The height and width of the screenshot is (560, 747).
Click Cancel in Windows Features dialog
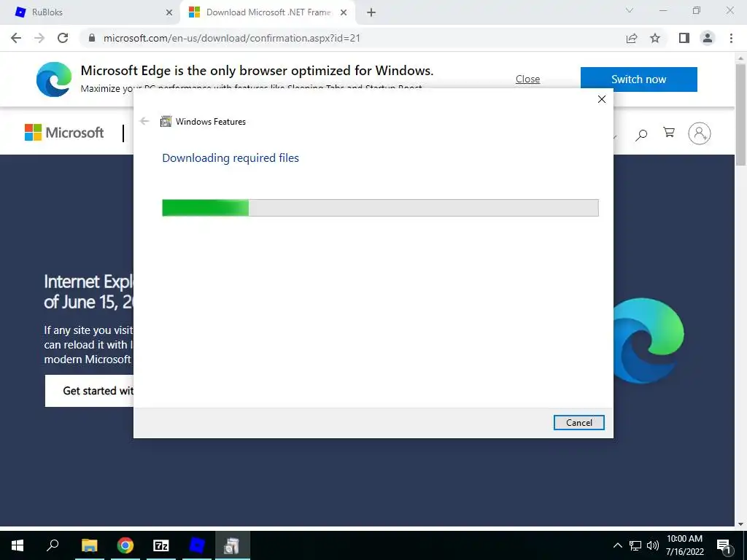click(x=578, y=422)
